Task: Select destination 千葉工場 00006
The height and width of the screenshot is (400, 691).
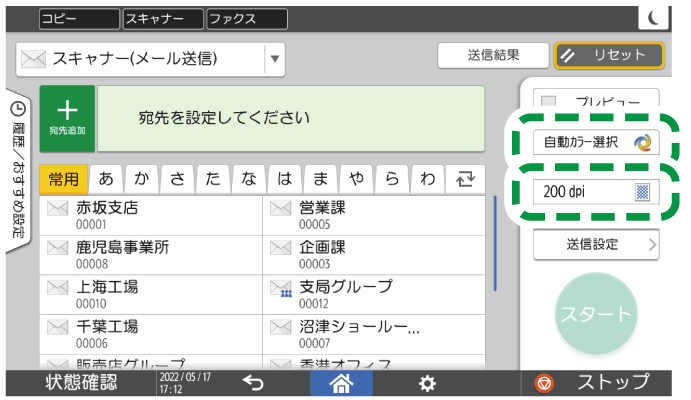Action: click(x=151, y=335)
